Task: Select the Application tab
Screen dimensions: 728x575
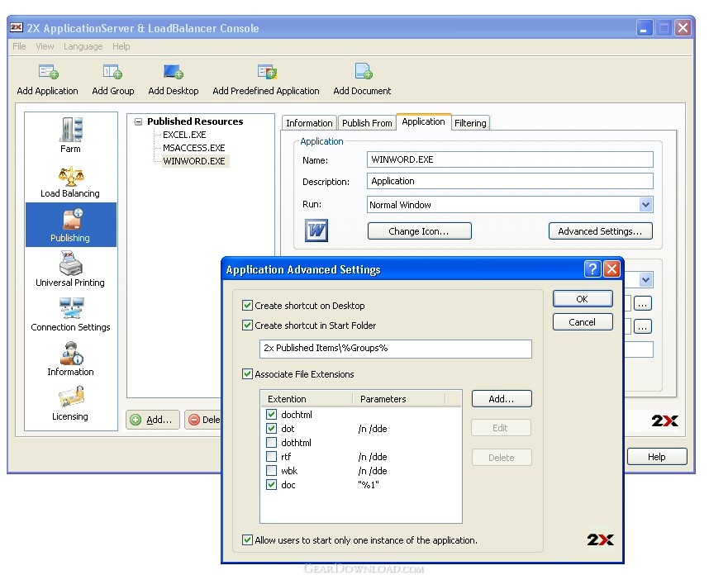Action: coord(423,121)
